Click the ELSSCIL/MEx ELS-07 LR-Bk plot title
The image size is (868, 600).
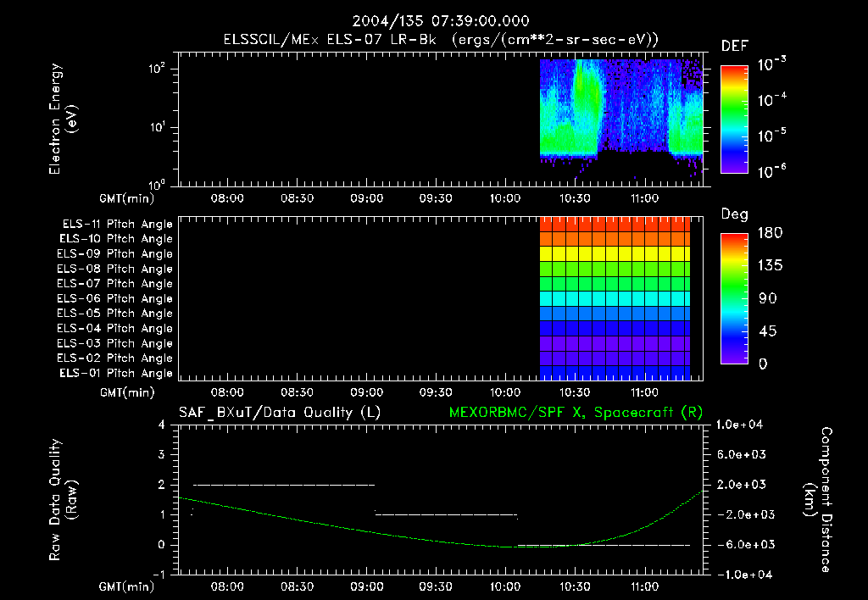441,40
